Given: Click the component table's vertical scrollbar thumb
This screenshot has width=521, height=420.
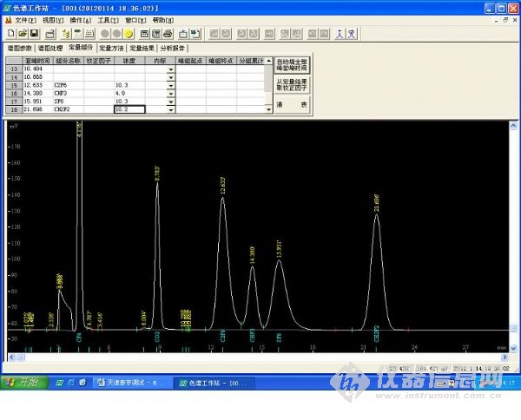Looking at the screenshot, I should pyautogui.click(x=268, y=78).
